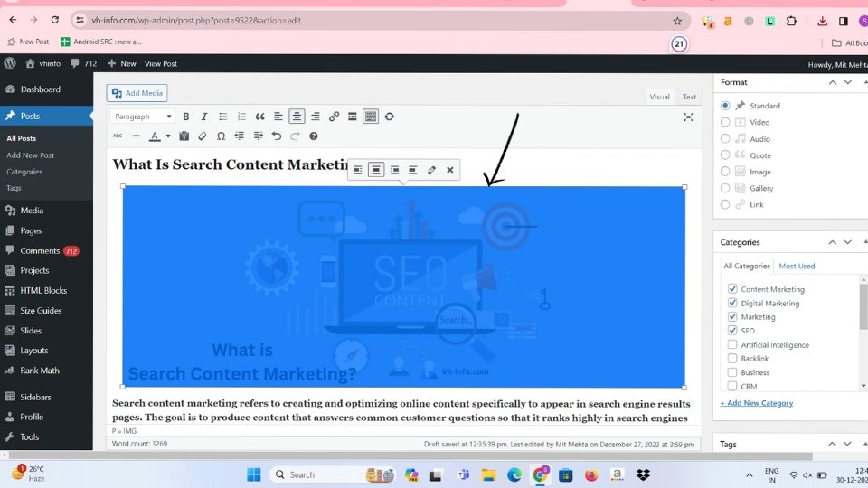The height and width of the screenshot is (488, 868).
Task: Uncheck Digital Marketing category
Action: (x=732, y=303)
